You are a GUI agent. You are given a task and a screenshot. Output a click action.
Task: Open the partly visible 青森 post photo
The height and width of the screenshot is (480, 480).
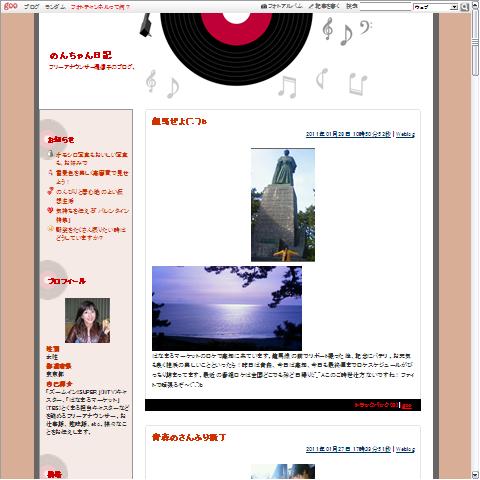(283, 472)
